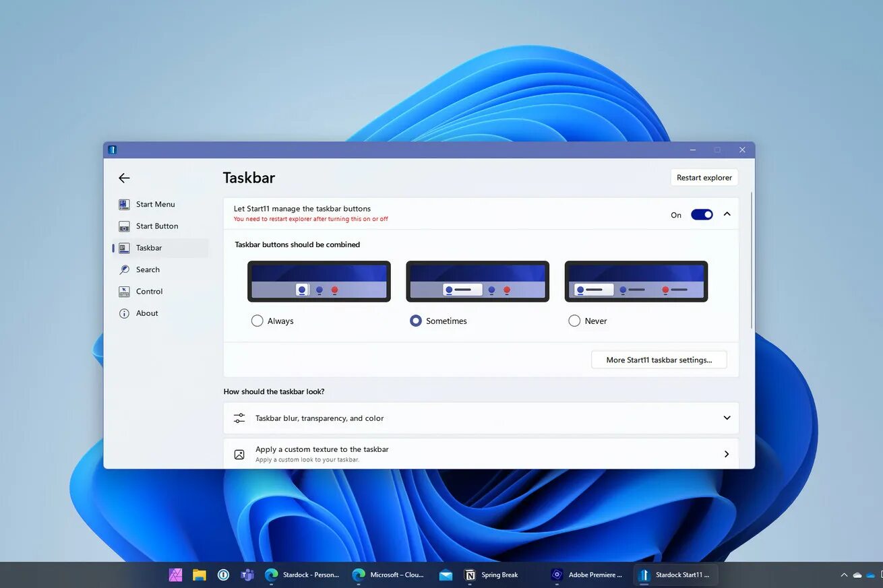Collapse the taskbar buttons management panel

pyautogui.click(x=727, y=214)
